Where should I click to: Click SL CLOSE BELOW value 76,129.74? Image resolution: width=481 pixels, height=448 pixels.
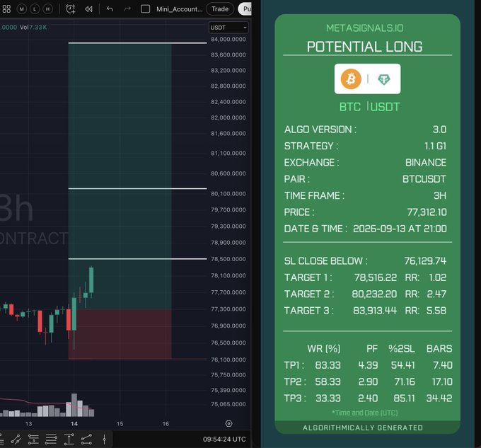click(x=425, y=261)
